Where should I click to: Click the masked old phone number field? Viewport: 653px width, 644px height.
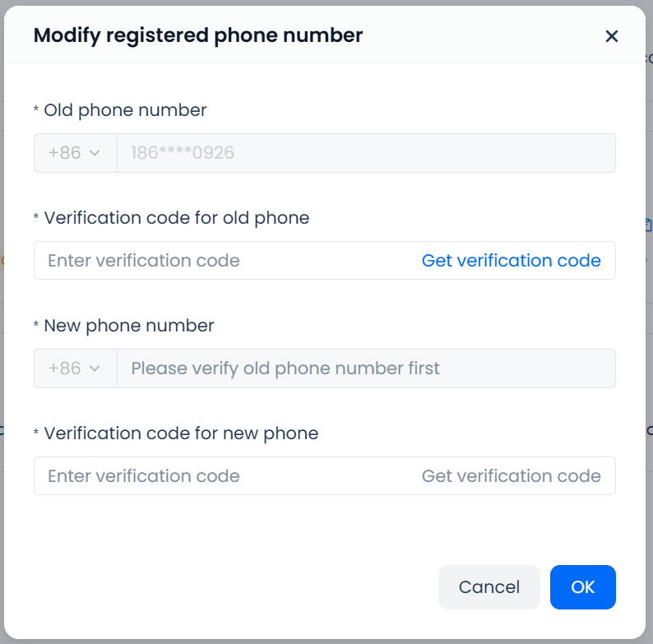[x=366, y=153]
